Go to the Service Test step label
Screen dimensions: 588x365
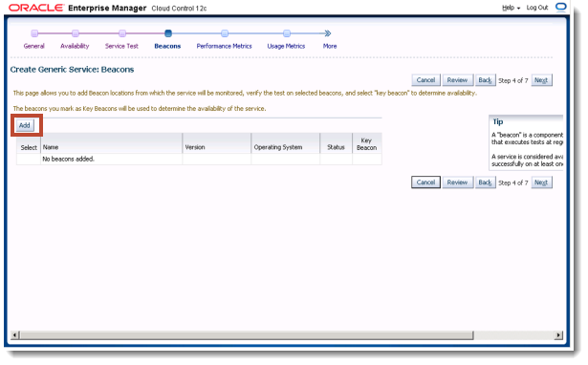pos(121,46)
